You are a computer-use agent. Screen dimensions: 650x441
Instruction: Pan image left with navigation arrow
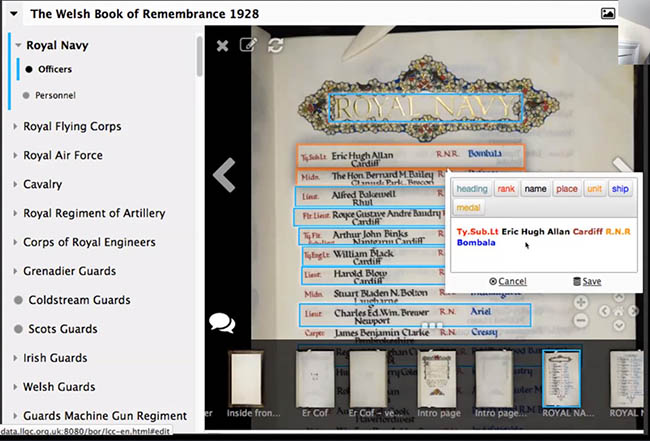tap(604, 311)
